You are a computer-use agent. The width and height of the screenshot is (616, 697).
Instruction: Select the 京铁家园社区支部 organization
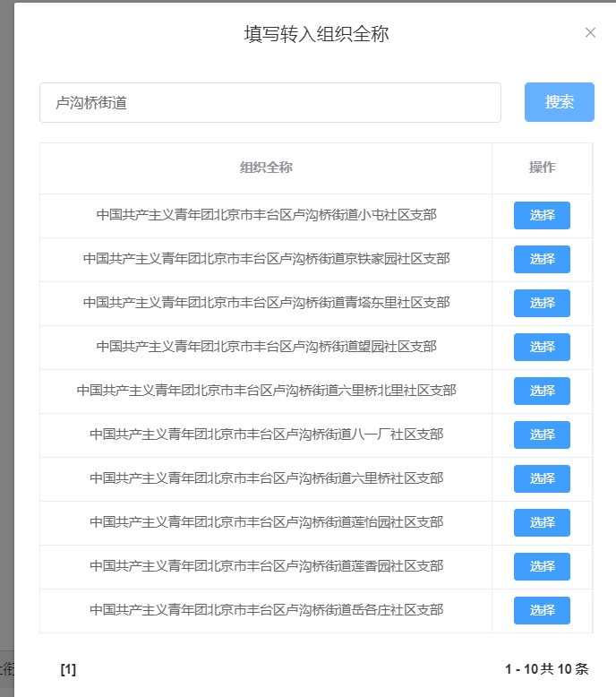coord(542,259)
